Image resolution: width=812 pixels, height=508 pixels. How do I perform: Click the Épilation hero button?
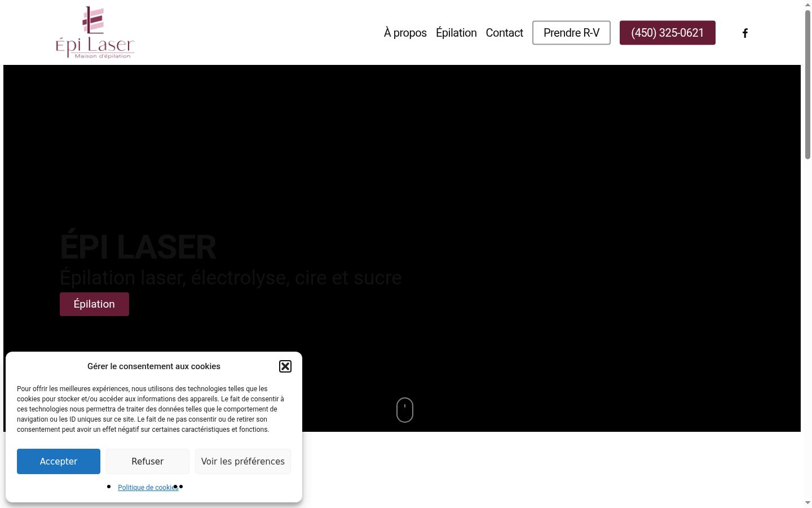pyautogui.click(x=94, y=304)
